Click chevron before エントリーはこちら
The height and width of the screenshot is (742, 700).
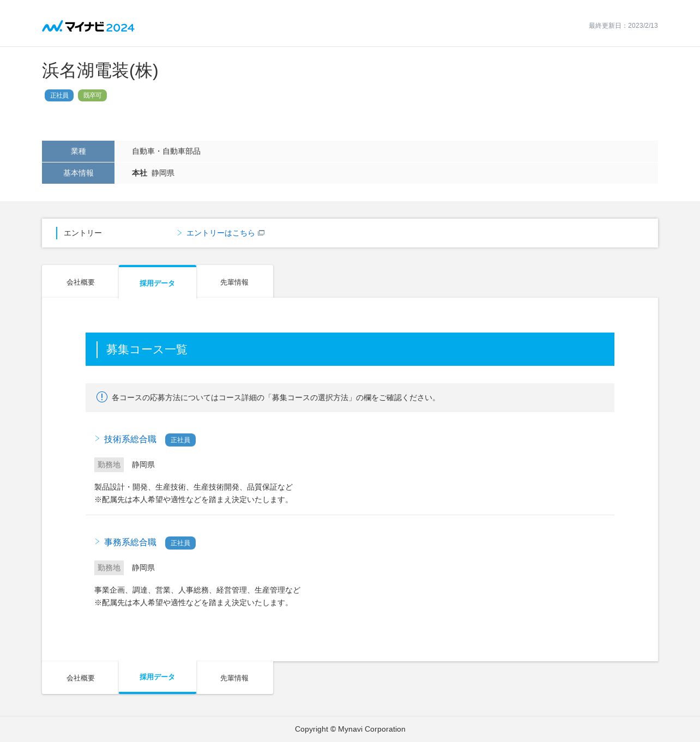pyautogui.click(x=180, y=233)
